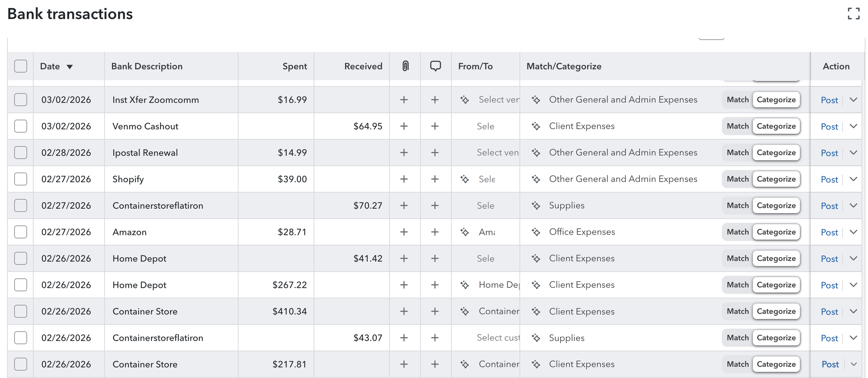Add comment to Shopify transaction row
The image size is (868, 378).
435,179
